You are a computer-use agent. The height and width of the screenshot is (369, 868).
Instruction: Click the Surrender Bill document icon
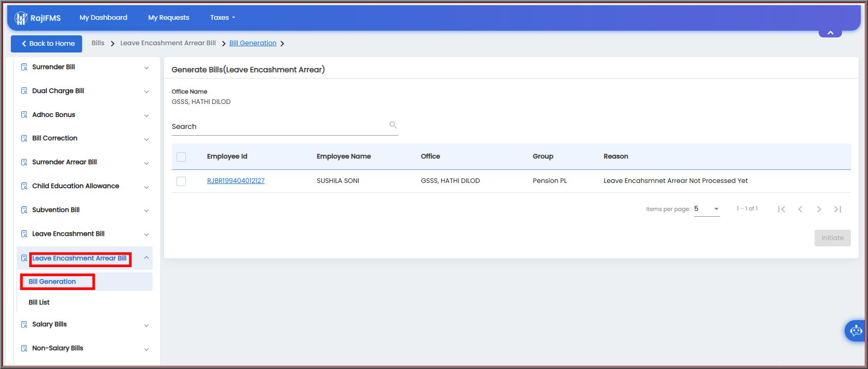tap(24, 67)
